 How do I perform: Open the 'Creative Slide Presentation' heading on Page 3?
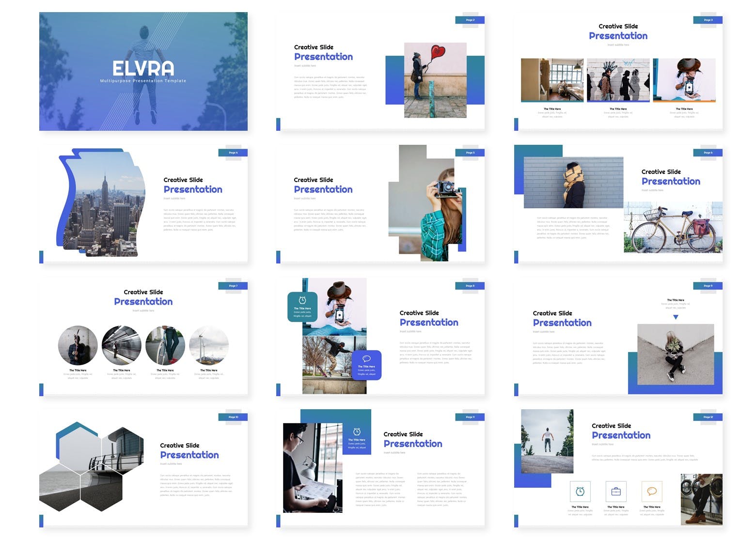[x=618, y=31]
